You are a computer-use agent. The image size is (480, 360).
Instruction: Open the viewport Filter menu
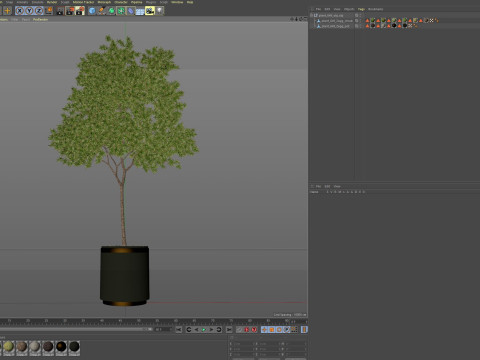click(15, 19)
